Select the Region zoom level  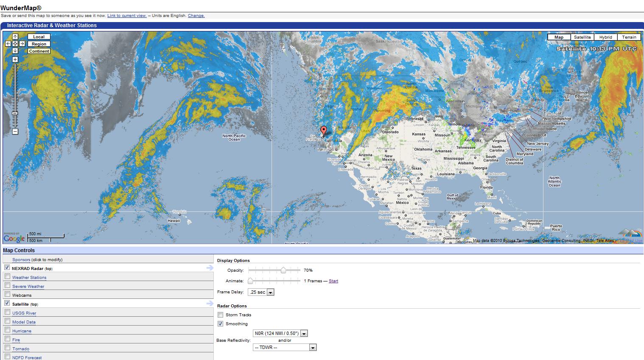tap(39, 44)
